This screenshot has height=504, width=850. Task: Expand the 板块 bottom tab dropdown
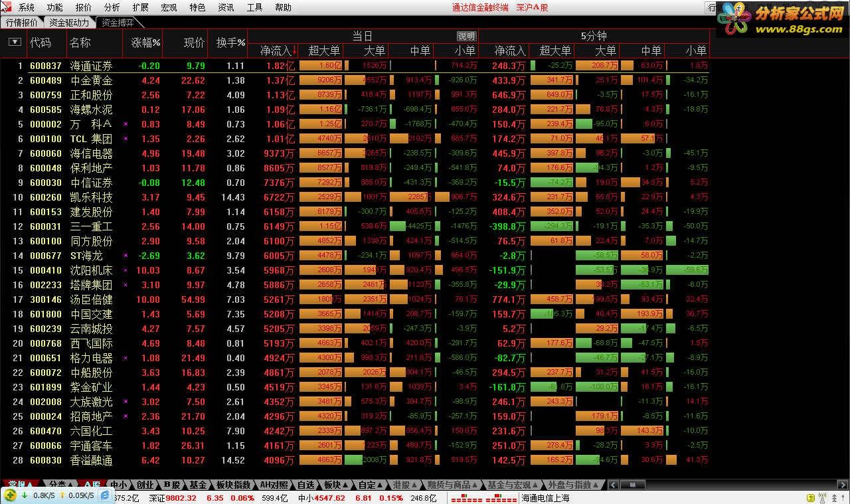click(335, 485)
